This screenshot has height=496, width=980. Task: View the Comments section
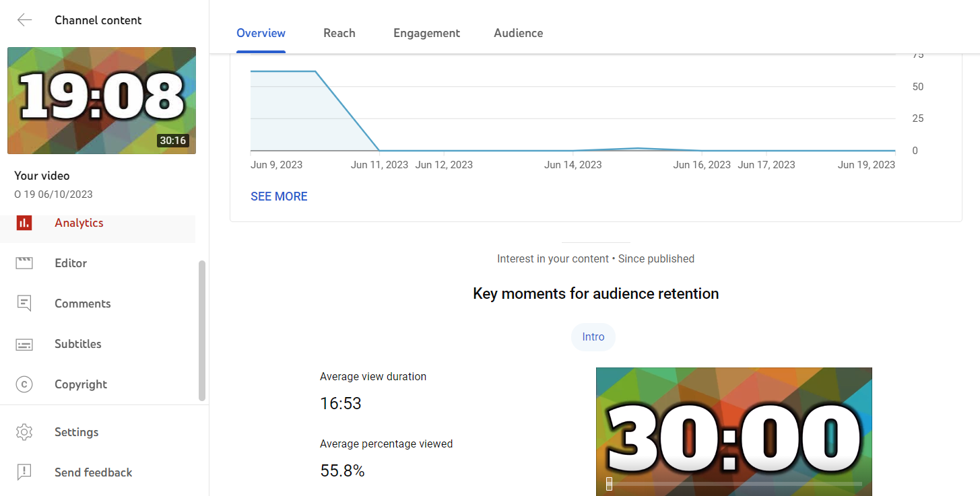pyautogui.click(x=82, y=303)
